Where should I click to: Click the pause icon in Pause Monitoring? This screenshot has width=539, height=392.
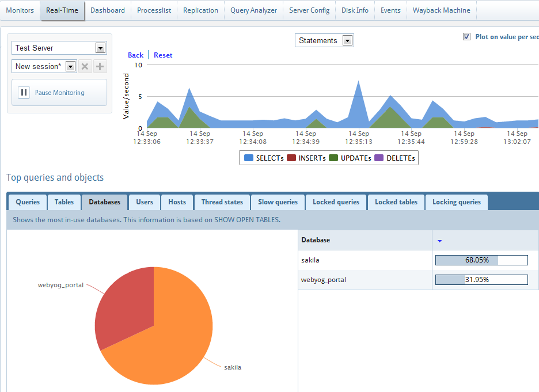[24, 93]
